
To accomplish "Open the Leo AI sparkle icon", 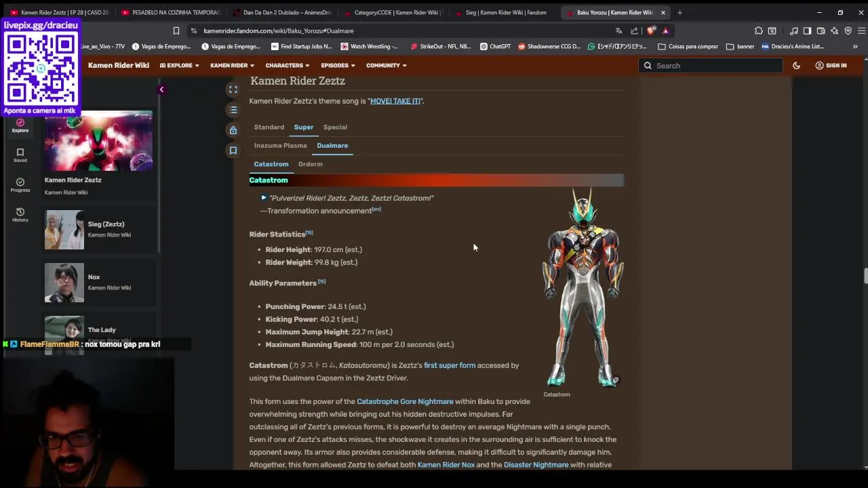I will [x=834, y=30].
